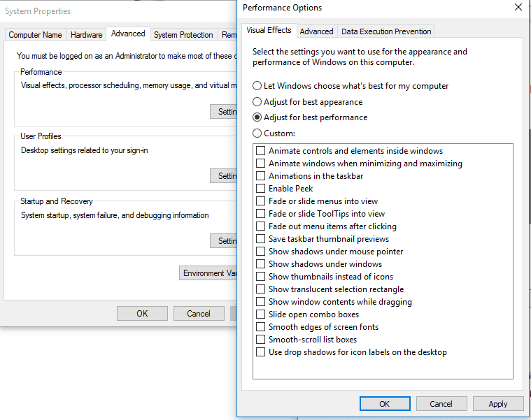Open User Profiles Settings button

(223, 176)
